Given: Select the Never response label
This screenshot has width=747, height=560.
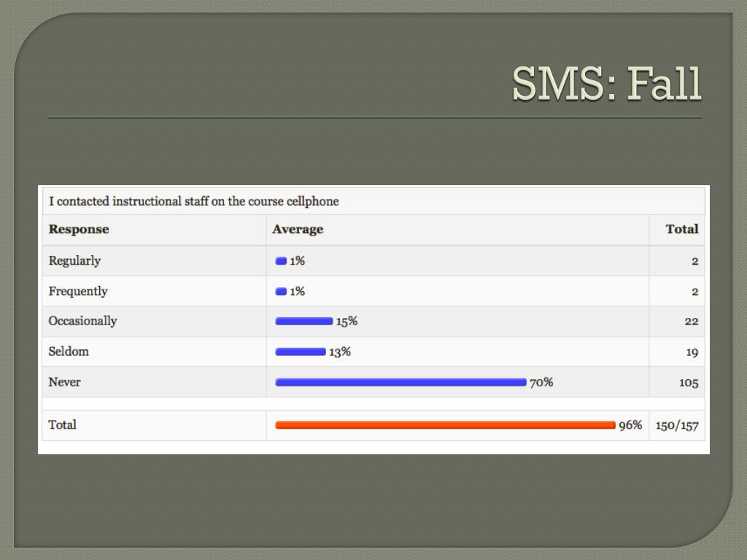Looking at the screenshot, I should [x=65, y=382].
